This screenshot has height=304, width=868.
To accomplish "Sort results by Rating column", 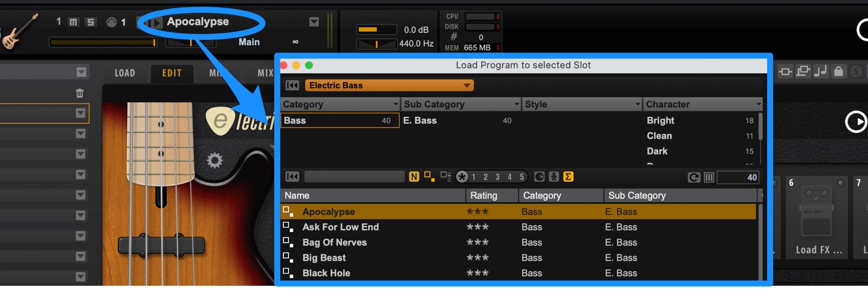I will 492,196.
